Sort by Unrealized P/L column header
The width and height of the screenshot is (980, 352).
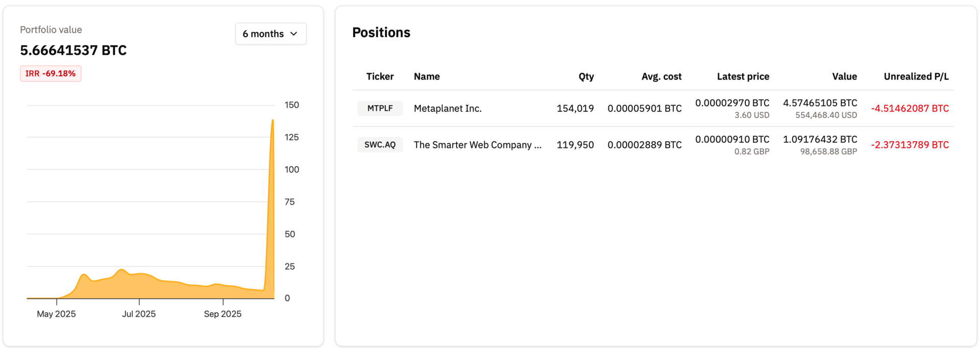tap(916, 77)
